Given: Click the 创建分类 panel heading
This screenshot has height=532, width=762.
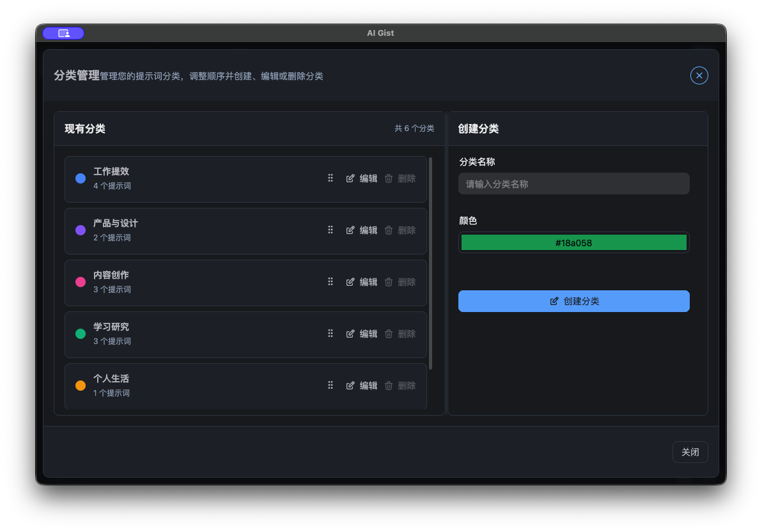Looking at the screenshot, I should 478,129.
